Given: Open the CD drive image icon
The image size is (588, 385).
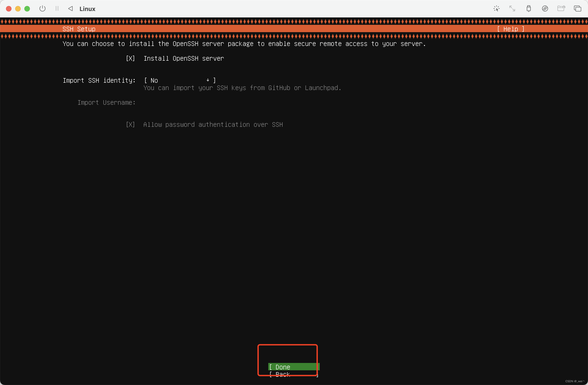Looking at the screenshot, I should (x=545, y=9).
